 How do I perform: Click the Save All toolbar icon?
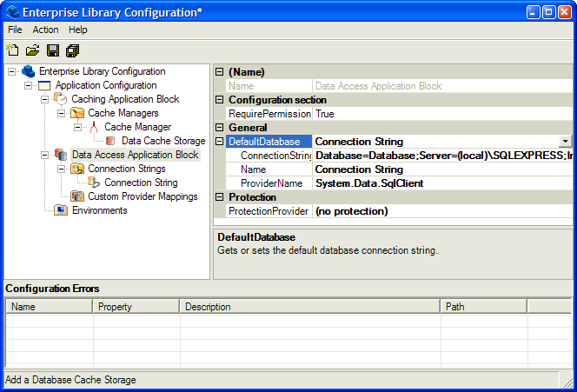point(72,50)
